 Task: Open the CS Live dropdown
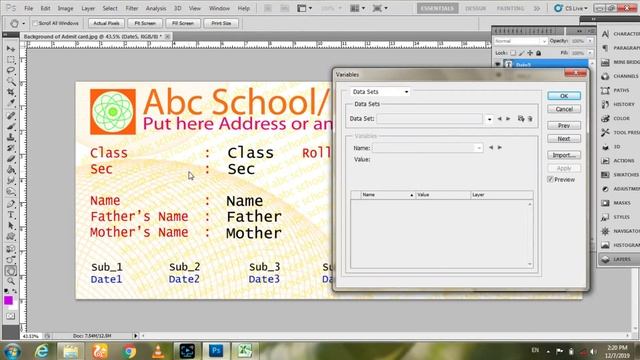click(x=571, y=8)
